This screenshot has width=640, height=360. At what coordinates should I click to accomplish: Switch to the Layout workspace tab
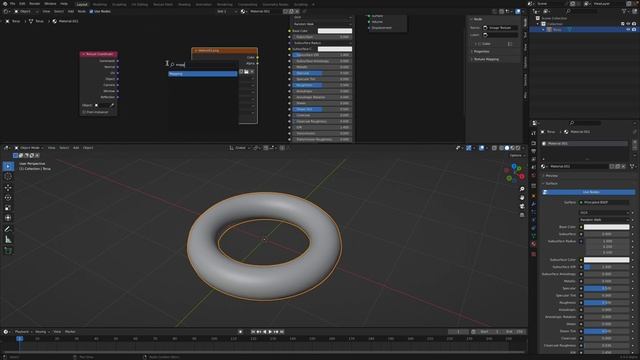(x=82, y=4)
